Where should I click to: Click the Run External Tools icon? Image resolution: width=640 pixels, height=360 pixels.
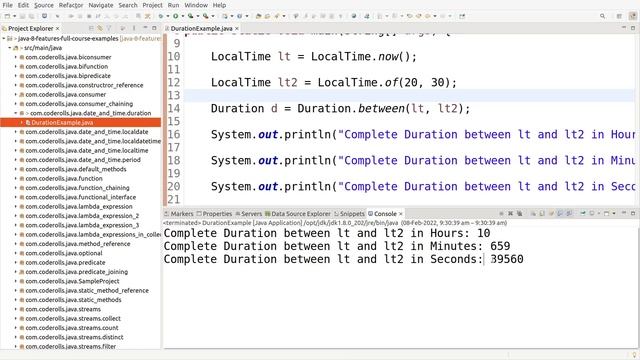click(205, 16)
